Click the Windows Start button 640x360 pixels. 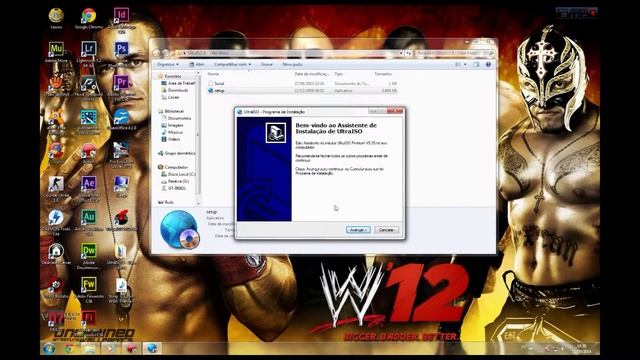(49, 348)
